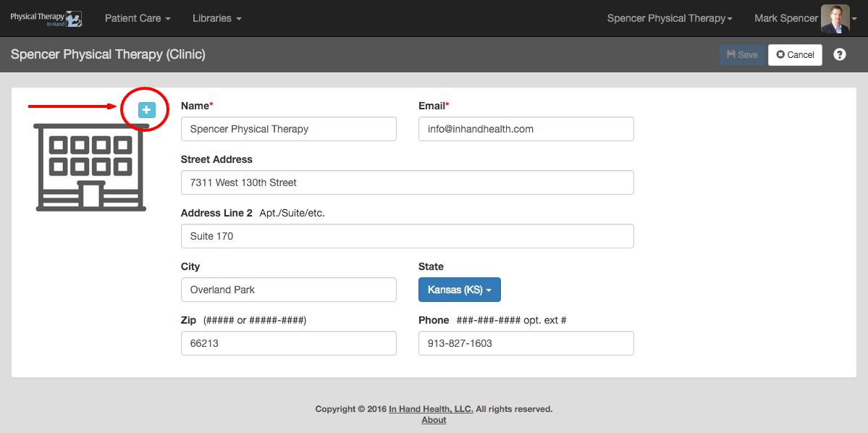The height and width of the screenshot is (433, 868).
Task: Click the Cancel button
Action: tap(795, 54)
